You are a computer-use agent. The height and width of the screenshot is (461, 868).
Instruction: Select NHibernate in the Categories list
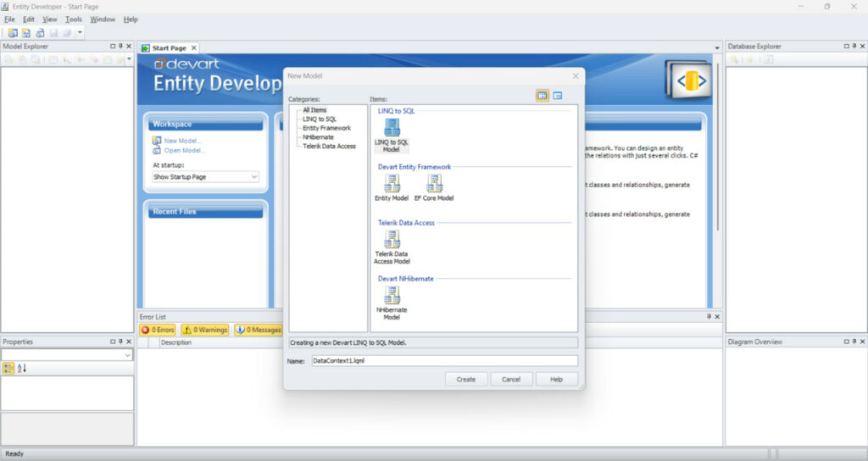click(319, 137)
